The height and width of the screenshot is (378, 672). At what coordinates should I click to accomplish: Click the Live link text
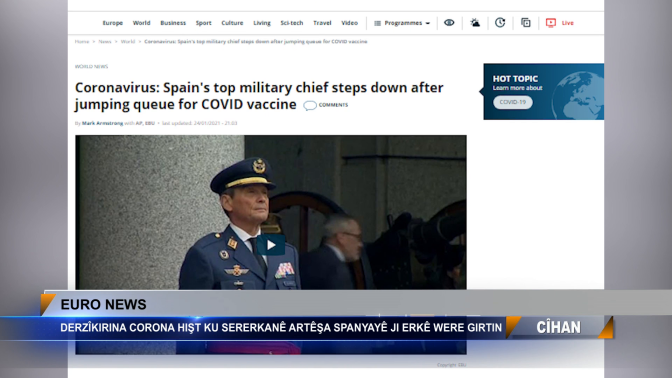click(x=567, y=23)
